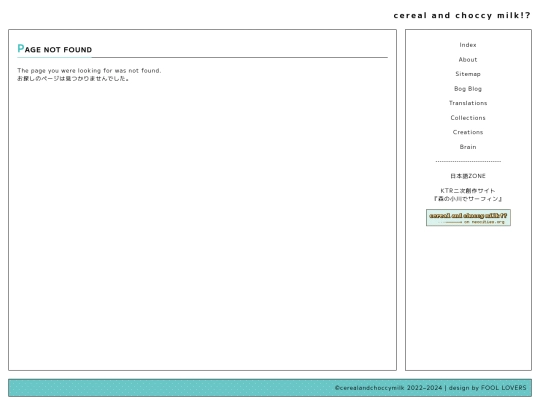Viewport: 540px width, 405px height.
Task: Visit the Bog Blog page
Action: [468, 89]
